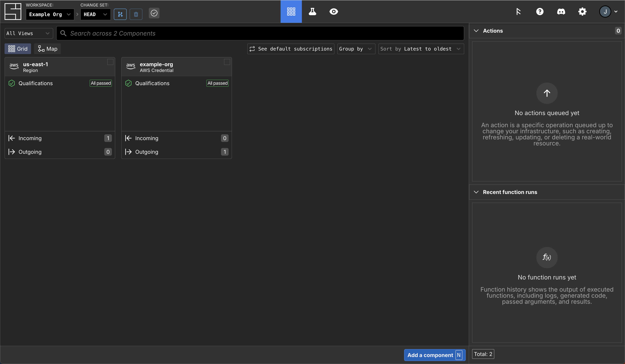625x364 pixels.
Task: Click the Outgoing arrow icon on us-east-1
Action: click(12, 152)
